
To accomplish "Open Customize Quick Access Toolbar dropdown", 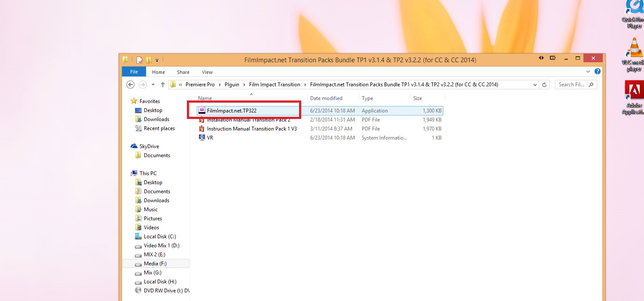I will tap(157, 60).
